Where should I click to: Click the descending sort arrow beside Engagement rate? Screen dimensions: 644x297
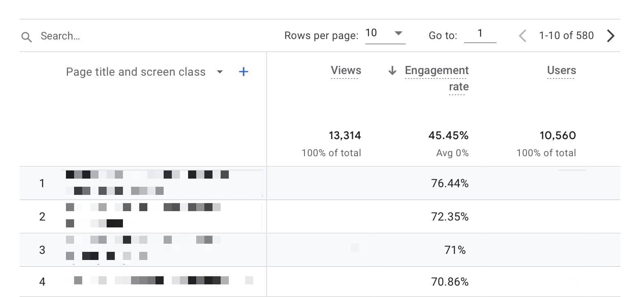pos(392,71)
